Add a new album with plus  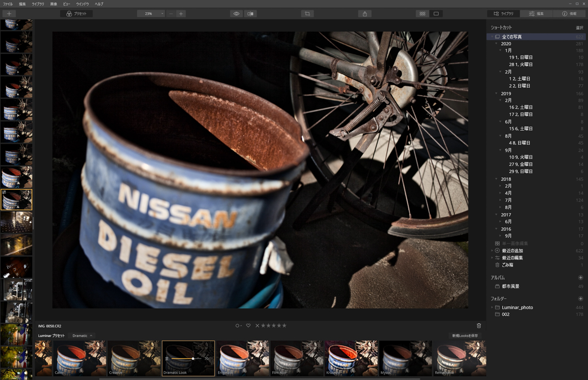click(x=581, y=278)
